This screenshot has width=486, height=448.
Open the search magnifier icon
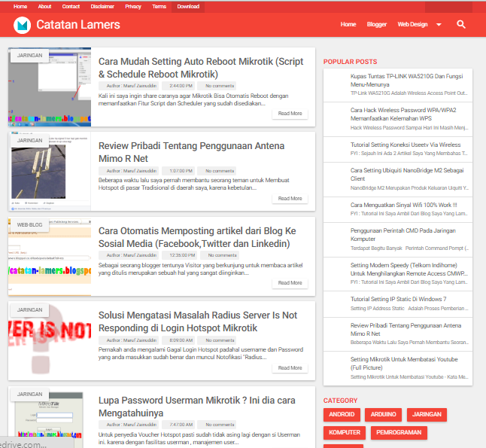pos(461,24)
